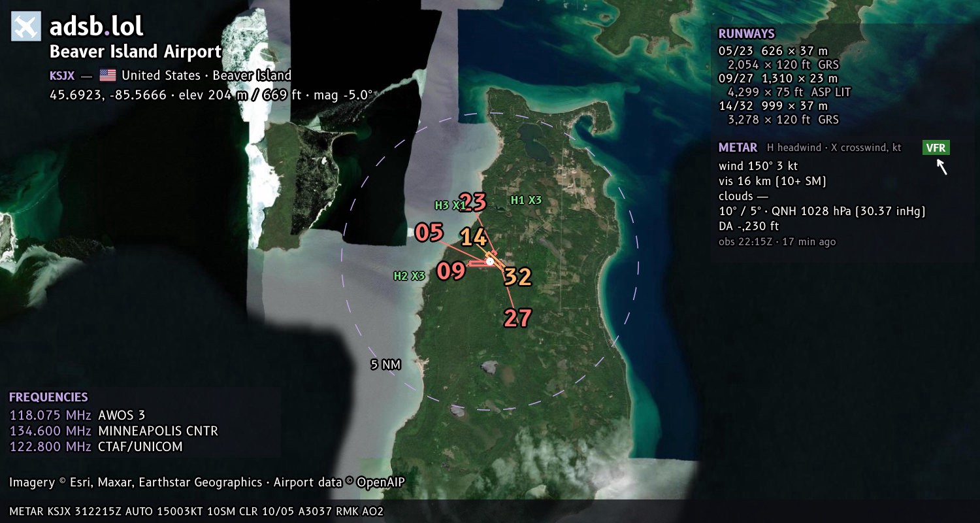
Task: Click runway 05 label on the map
Action: 429,232
